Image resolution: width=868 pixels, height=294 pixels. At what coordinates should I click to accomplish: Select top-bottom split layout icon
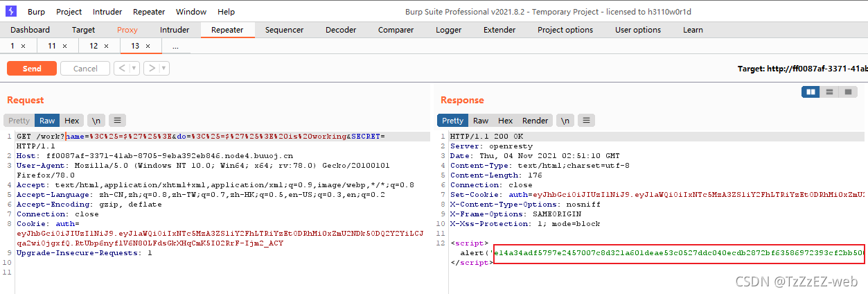tap(829, 92)
